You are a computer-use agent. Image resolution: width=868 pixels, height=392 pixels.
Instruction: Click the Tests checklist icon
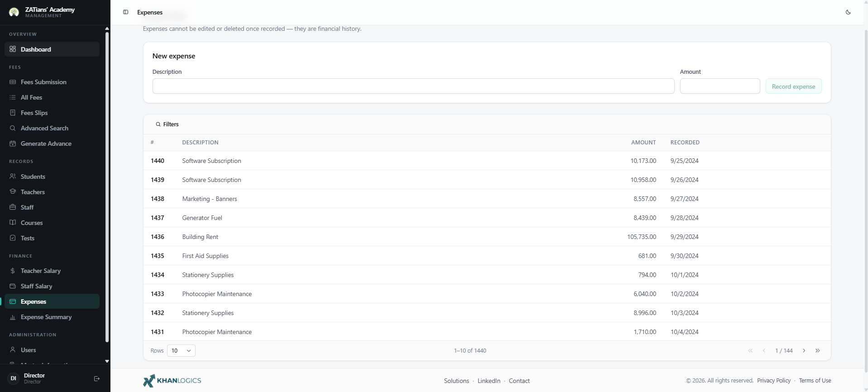(x=13, y=238)
